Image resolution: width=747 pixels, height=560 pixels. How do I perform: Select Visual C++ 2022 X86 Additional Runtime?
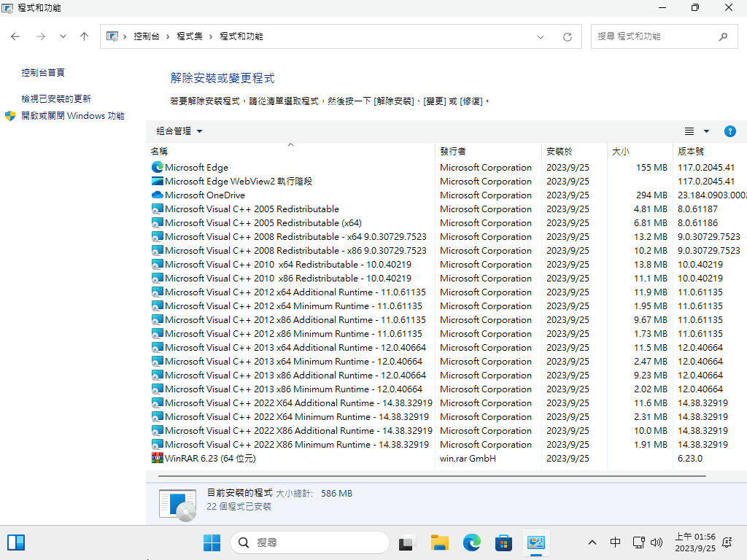click(x=298, y=430)
